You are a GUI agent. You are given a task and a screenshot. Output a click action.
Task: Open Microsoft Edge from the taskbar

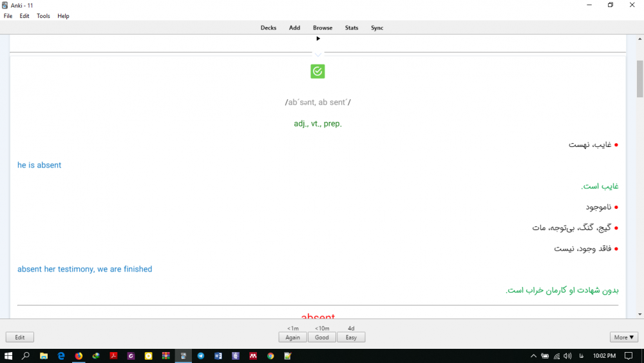[x=61, y=356]
